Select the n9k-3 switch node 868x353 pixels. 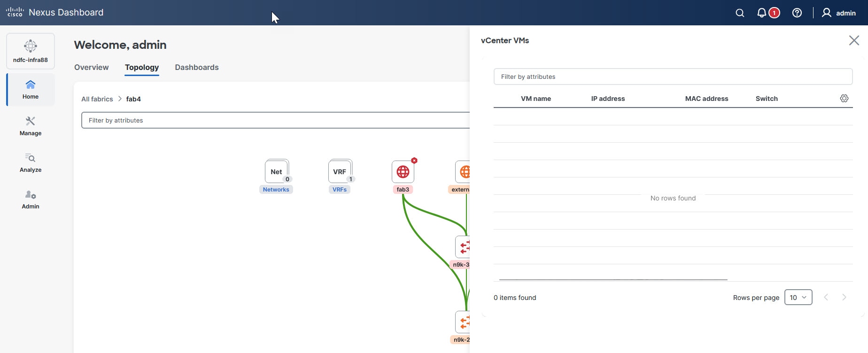(x=463, y=247)
